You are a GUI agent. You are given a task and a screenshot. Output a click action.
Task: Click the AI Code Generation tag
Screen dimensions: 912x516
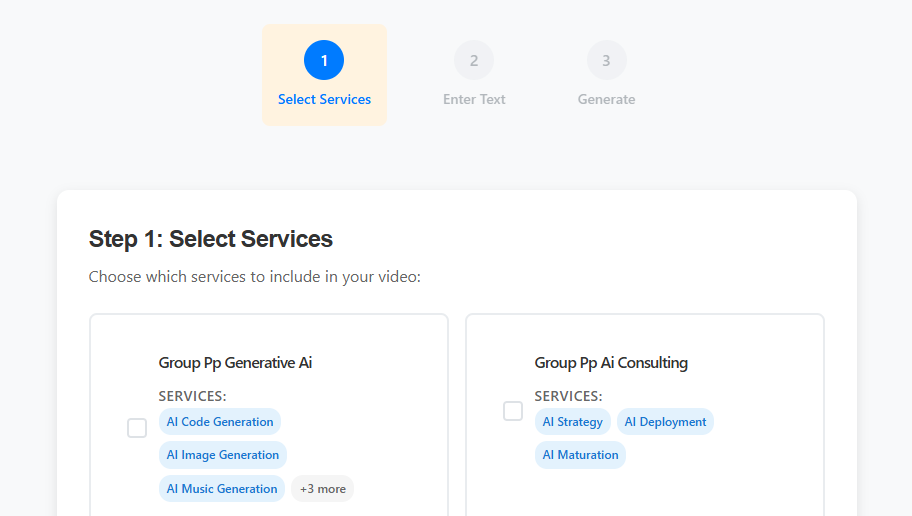220,422
